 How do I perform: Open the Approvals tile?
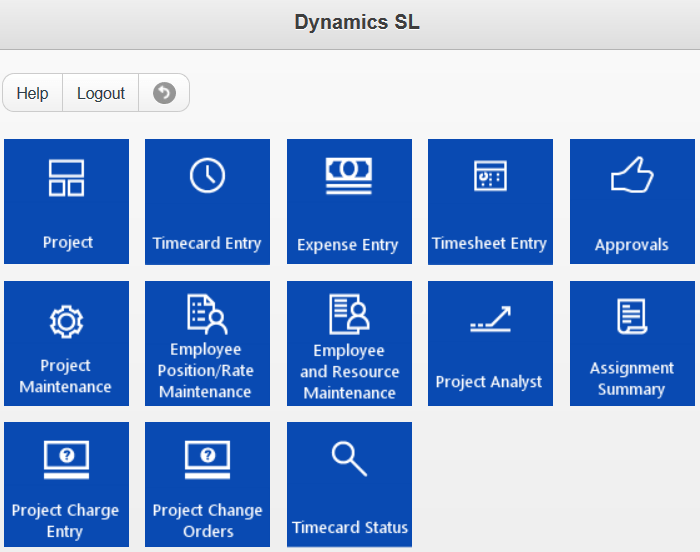[x=633, y=201]
